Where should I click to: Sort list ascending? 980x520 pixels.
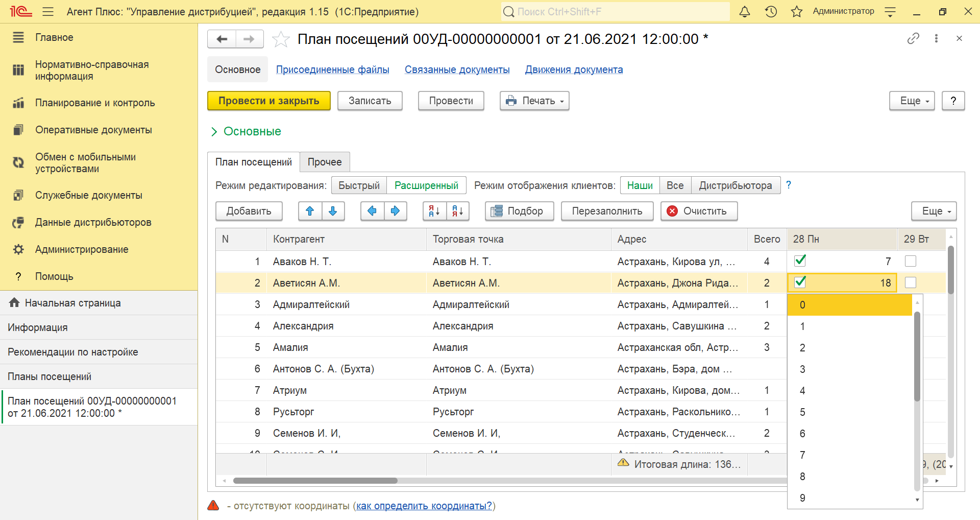(x=434, y=211)
